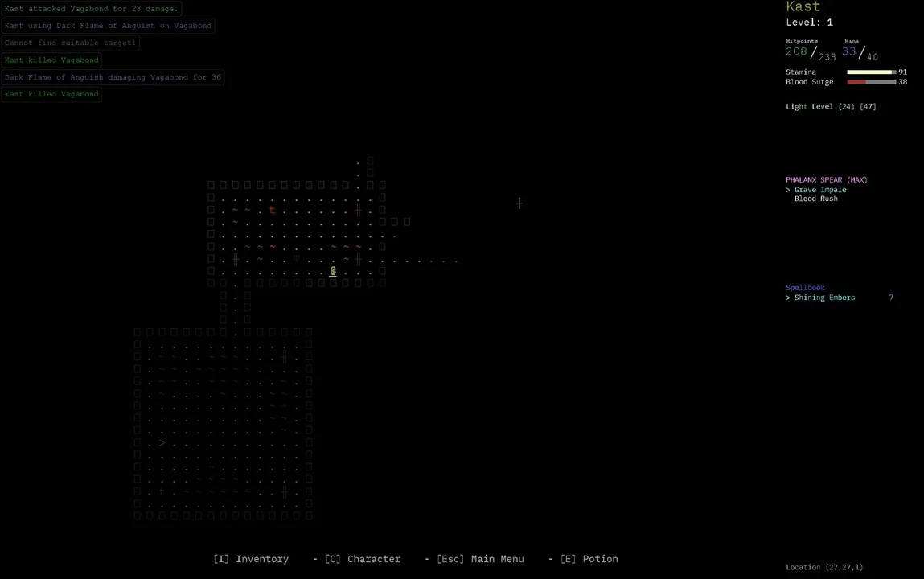Viewport: 924px width, 579px height.
Task: Click the Light Level (24) [47] readout
Action: click(x=831, y=107)
